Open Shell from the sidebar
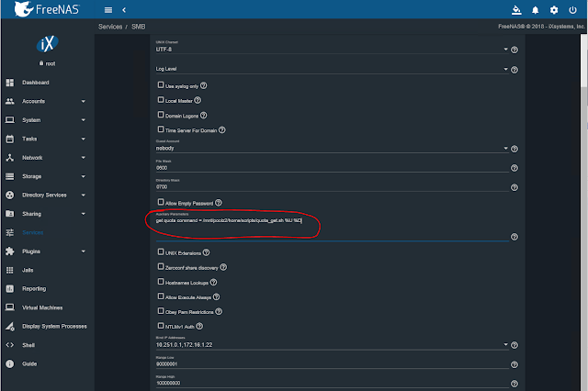 coord(28,345)
